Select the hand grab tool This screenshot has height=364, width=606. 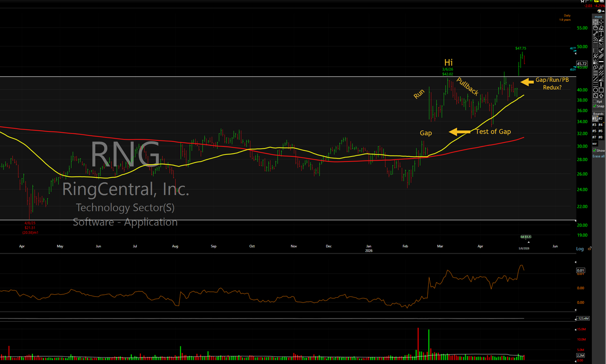[595, 28]
